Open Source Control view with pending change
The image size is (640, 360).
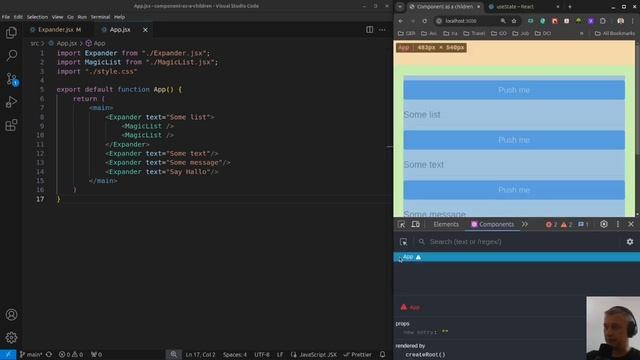[11, 79]
